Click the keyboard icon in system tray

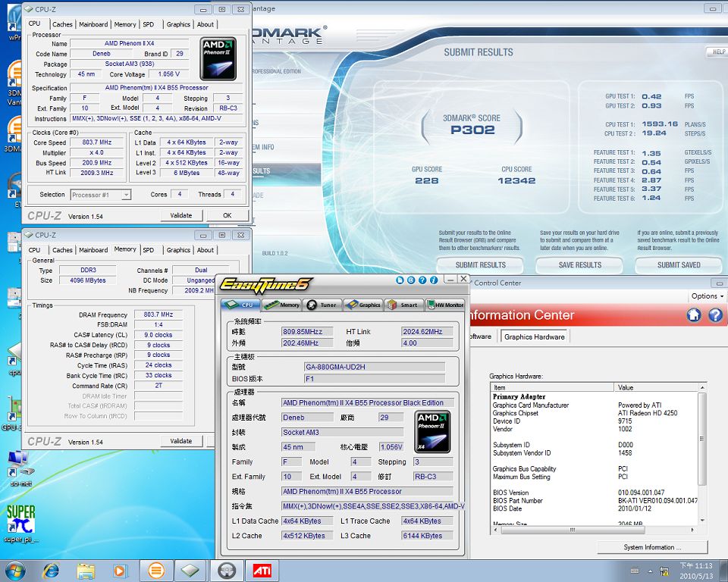pos(635,571)
